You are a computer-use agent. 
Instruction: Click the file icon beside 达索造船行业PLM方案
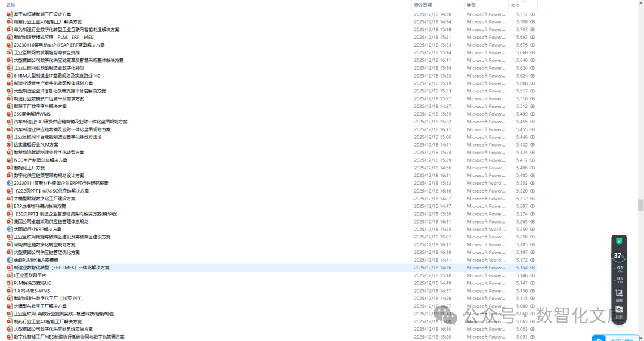(10, 145)
